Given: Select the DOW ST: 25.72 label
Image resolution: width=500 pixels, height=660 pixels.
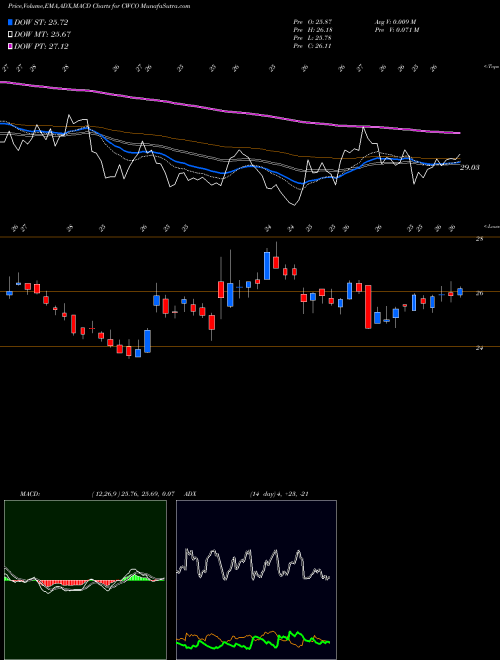Looking at the screenshot, I should point(41,22).
